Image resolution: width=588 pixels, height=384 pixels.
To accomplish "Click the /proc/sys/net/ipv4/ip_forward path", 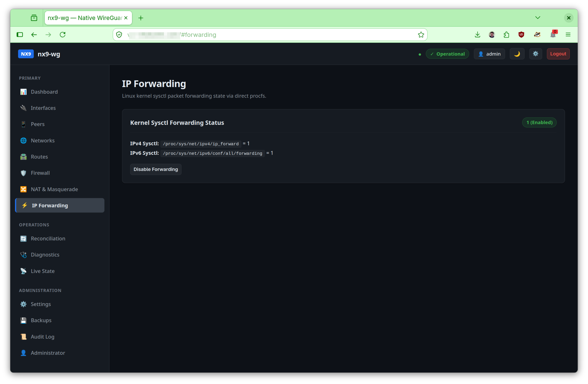I will click(201, 144).
